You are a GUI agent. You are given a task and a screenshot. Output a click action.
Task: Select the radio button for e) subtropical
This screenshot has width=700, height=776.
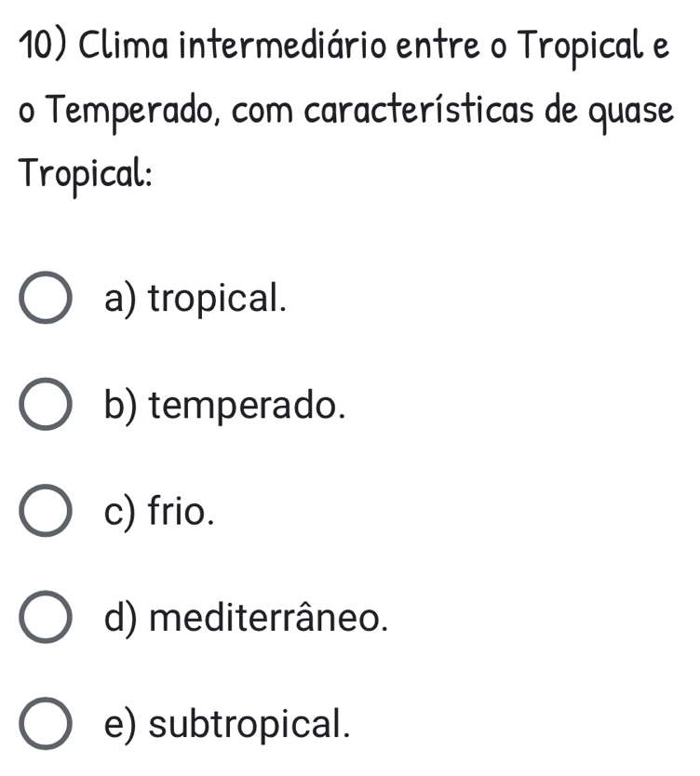(44, 722)
